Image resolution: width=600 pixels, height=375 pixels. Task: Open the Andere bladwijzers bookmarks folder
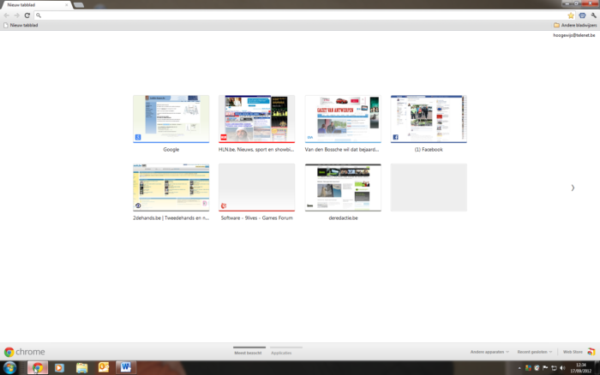point(575,25)
